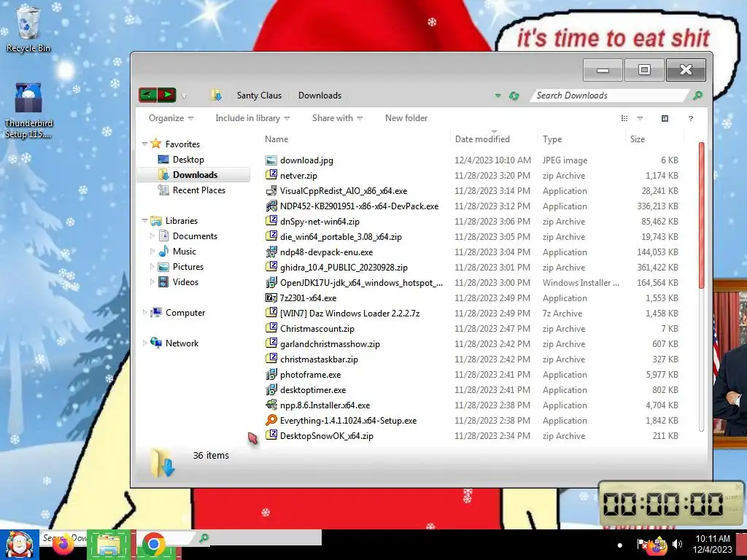Viewport: 747px width, 560px height.
Task: Click the change view icon
Action: click(624, 118)
